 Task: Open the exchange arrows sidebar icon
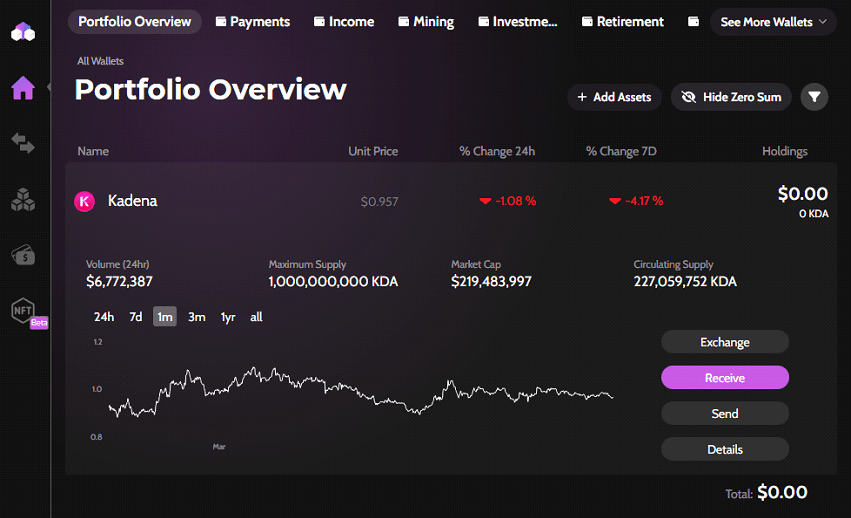coord(23,143)
